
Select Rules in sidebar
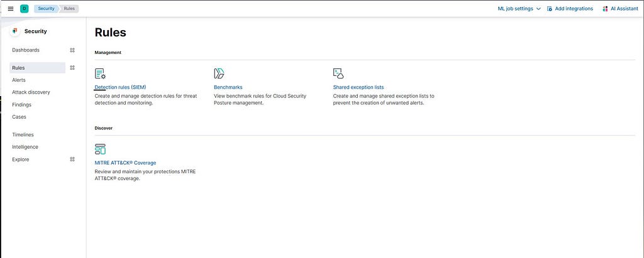(37, 68)
